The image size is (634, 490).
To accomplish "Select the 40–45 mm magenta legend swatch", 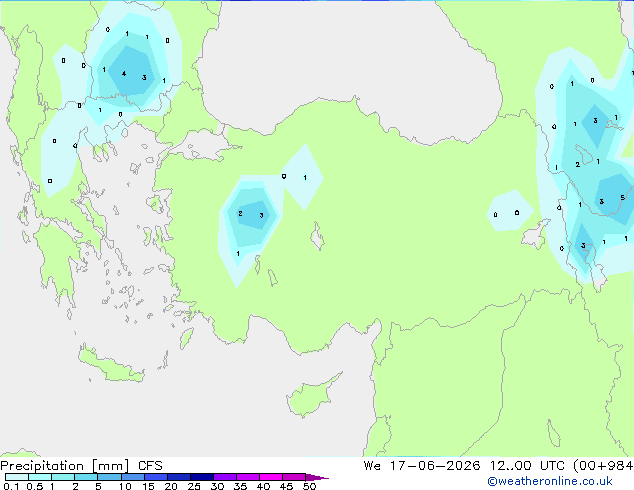I will pos(271,477).
